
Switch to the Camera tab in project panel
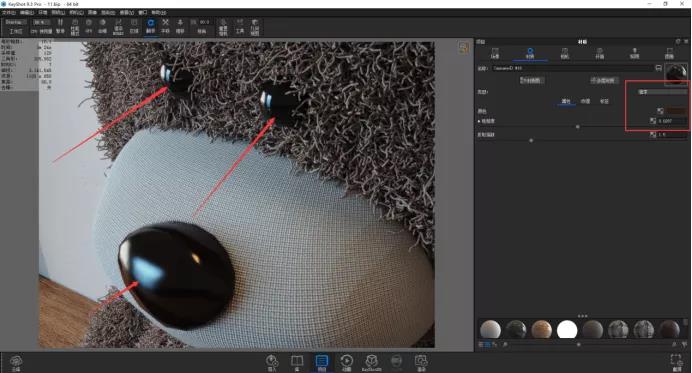click(x=564, y=53)
